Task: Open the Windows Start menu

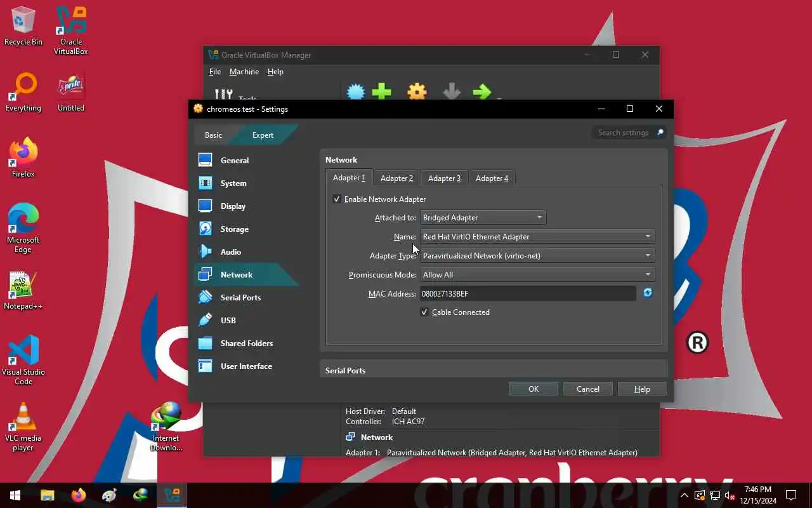Action: (15, 495)
